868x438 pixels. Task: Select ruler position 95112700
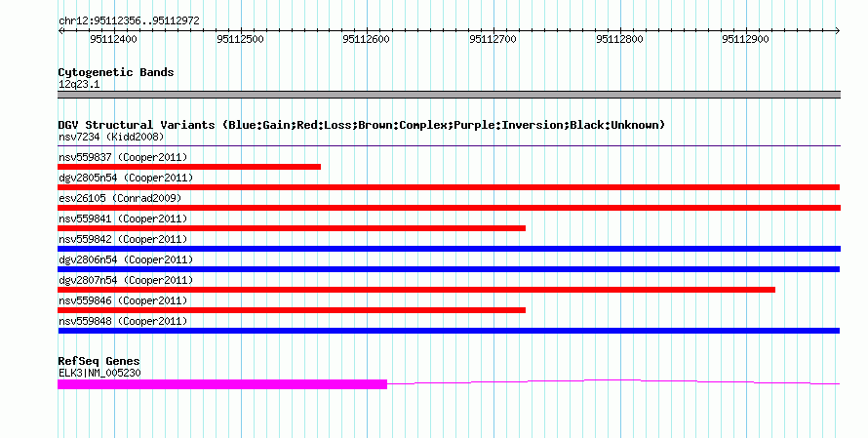pos(493,39)
